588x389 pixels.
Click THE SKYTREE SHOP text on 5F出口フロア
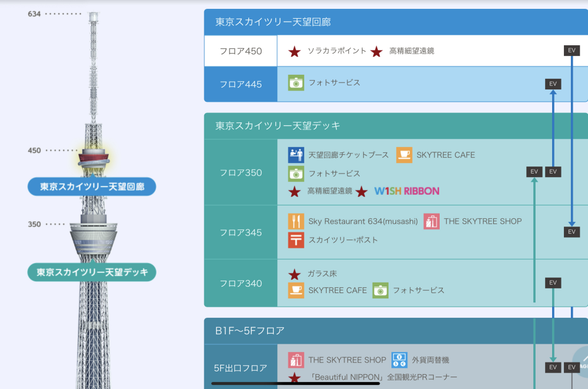pyautogui.click(x=347, y=360)
